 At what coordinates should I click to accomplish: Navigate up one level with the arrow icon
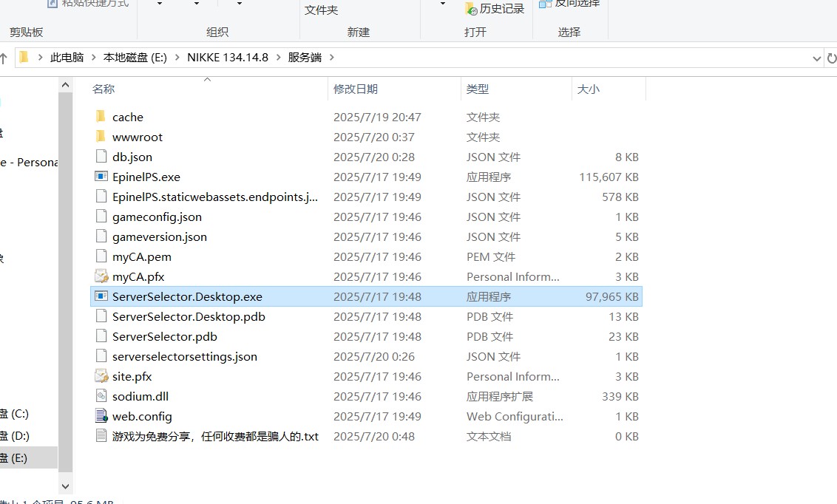(6, 57)
